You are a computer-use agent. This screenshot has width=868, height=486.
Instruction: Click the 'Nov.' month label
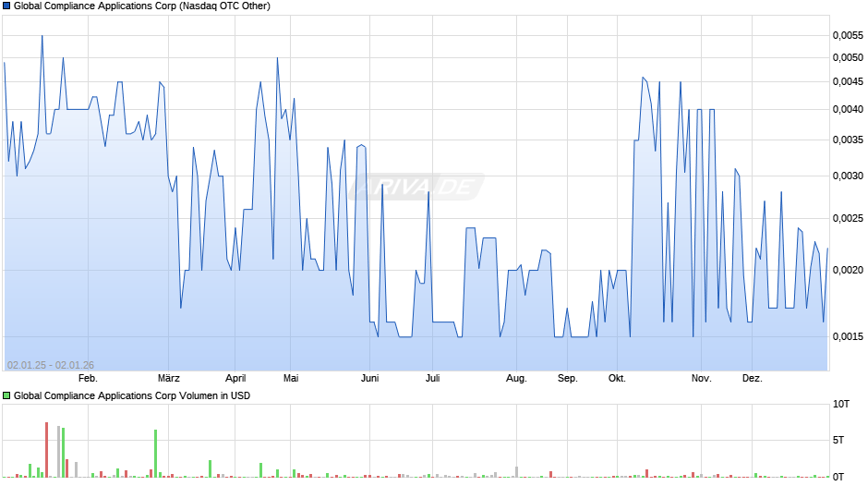pyautogui.click(x=702, y=379)
